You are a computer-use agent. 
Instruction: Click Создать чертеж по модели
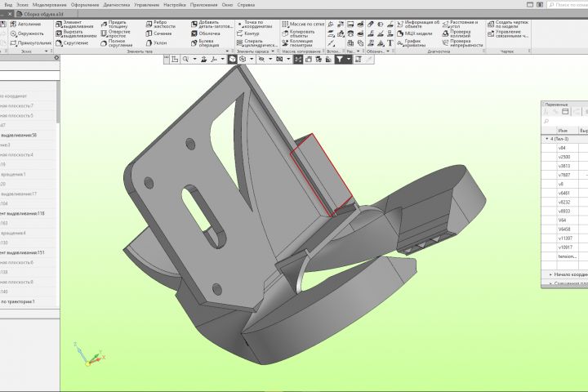coord(508,24)
